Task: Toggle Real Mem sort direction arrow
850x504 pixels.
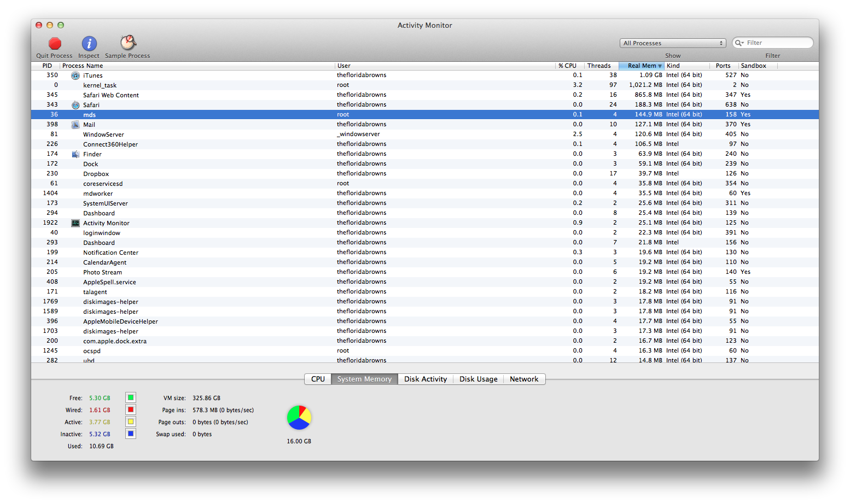Action: [660, 66]
